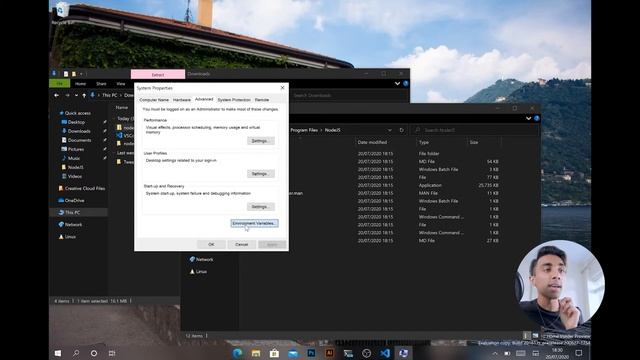Click the up-folder arrow in Downloads window

coord(84,95)
